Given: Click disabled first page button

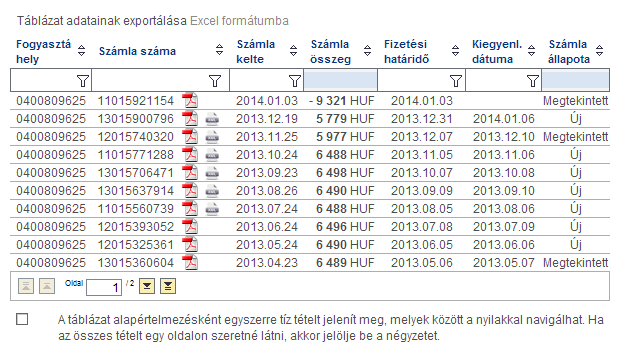Looking at the screenshot, I should pos(26,286).
